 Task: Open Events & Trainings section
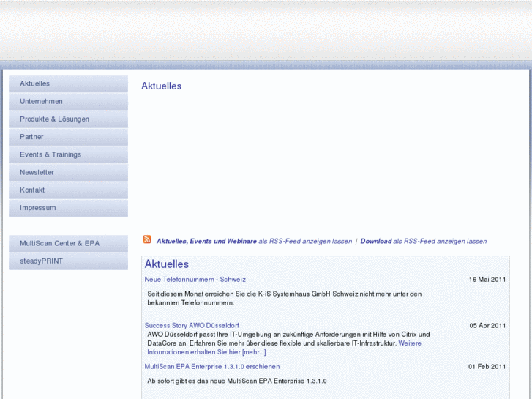click(68, 154)
